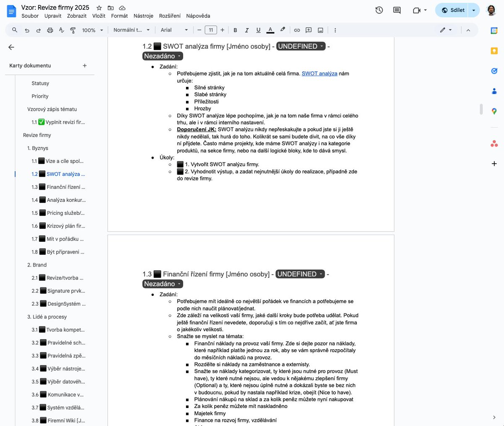This screenshot has width=504, height=426.
Task: Open Google Tasks in the side panel
Action: [494, 71]
